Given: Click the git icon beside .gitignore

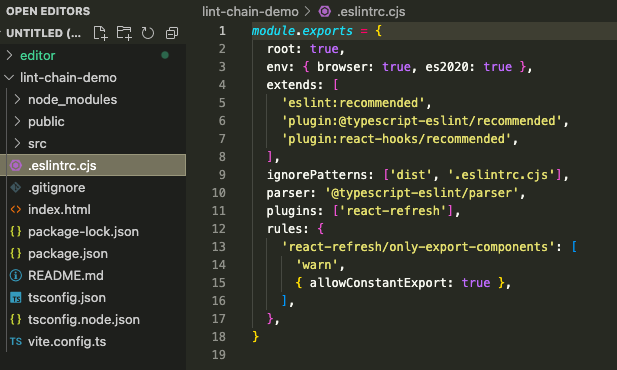Looking at the screenshot, I should click(x=16, y=187).
